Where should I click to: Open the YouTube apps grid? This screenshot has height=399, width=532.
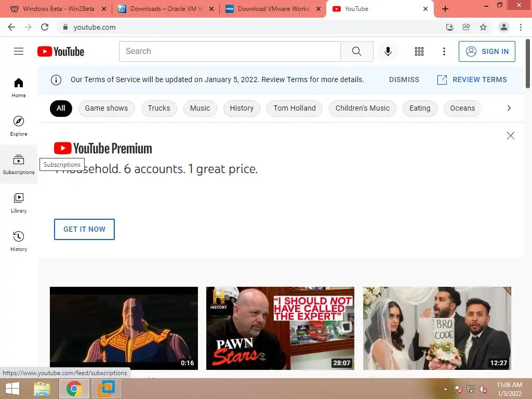coord(419,51)
